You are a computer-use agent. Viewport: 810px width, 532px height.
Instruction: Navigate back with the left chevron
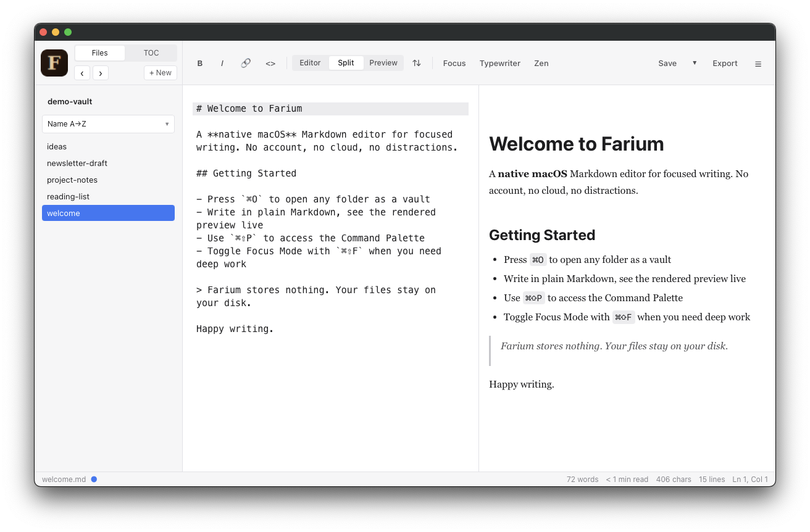pos(82,73)
